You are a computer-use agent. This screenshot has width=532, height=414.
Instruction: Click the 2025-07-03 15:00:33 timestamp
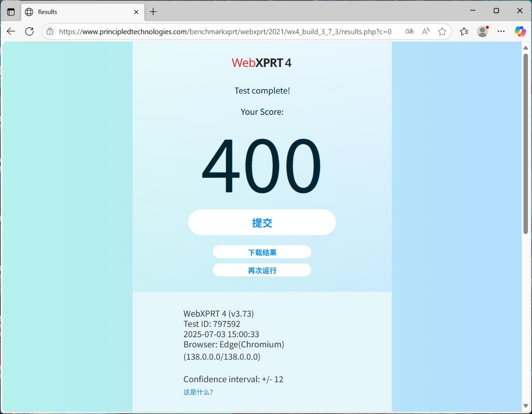coord(221,334)
